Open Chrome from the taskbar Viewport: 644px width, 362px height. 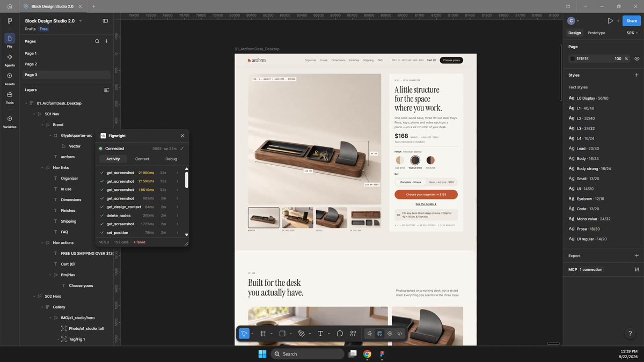[367, 354]
